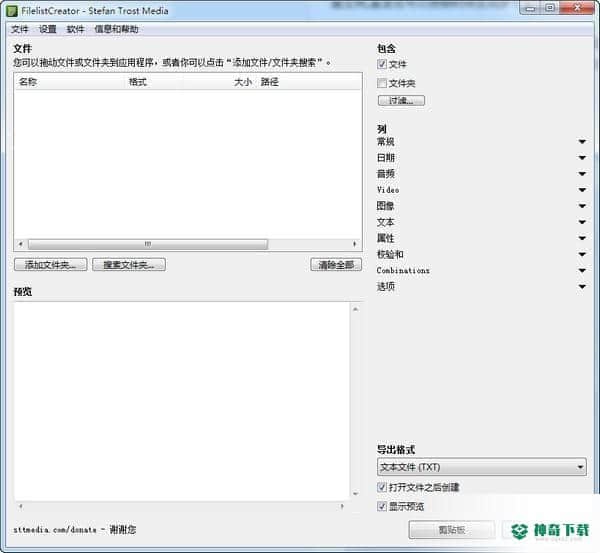Enable the 文件夹 include checkbox
This screenshot has width=600, height=553.
point(382,83)
